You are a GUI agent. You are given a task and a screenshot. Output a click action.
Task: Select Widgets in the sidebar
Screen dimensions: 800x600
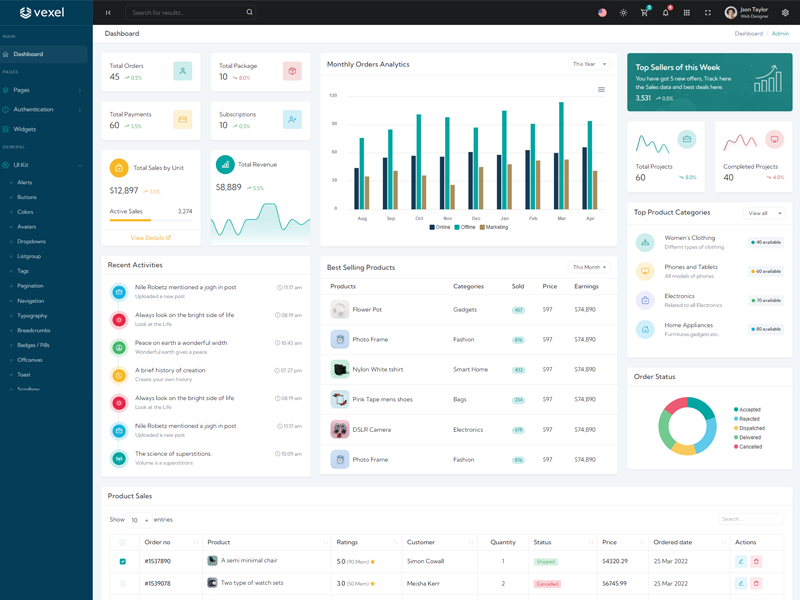25,129
